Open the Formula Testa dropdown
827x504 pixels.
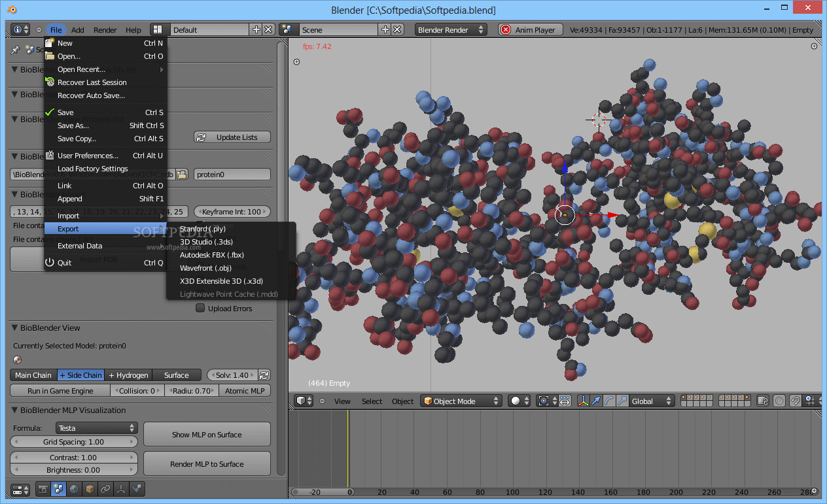[x=96, y=428]
